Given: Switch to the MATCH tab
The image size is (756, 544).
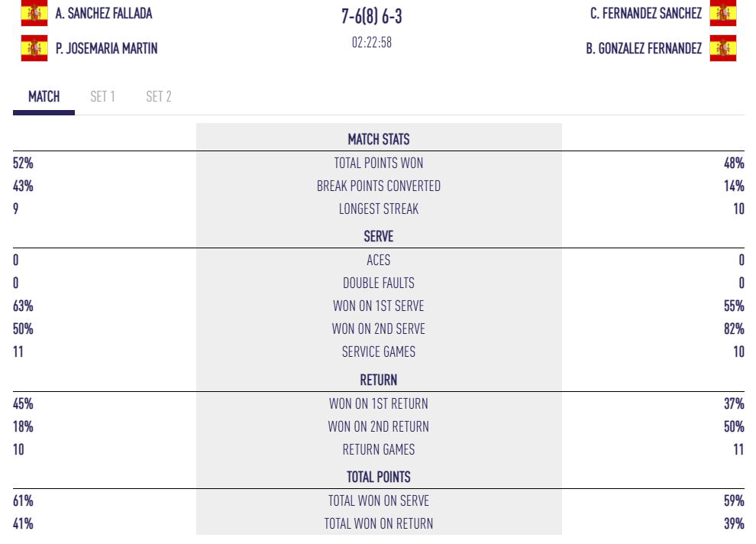Looking at the screenshot, I should (44, 97).
